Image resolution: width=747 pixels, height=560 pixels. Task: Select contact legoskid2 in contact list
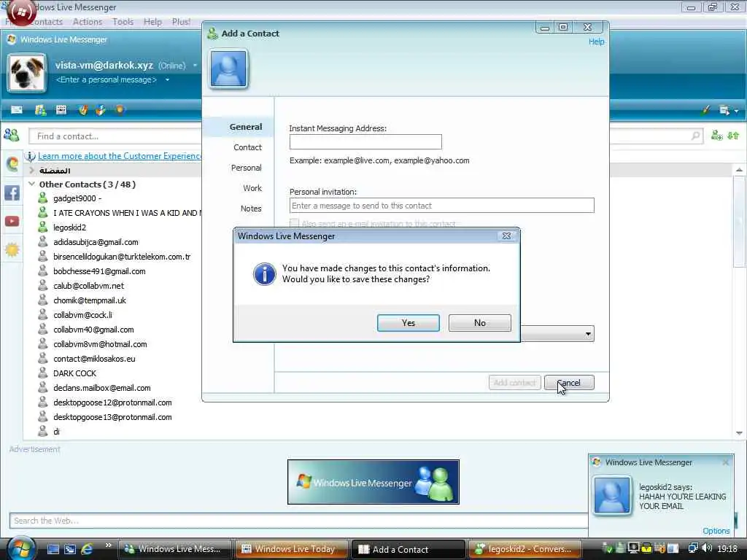(69, 227)
